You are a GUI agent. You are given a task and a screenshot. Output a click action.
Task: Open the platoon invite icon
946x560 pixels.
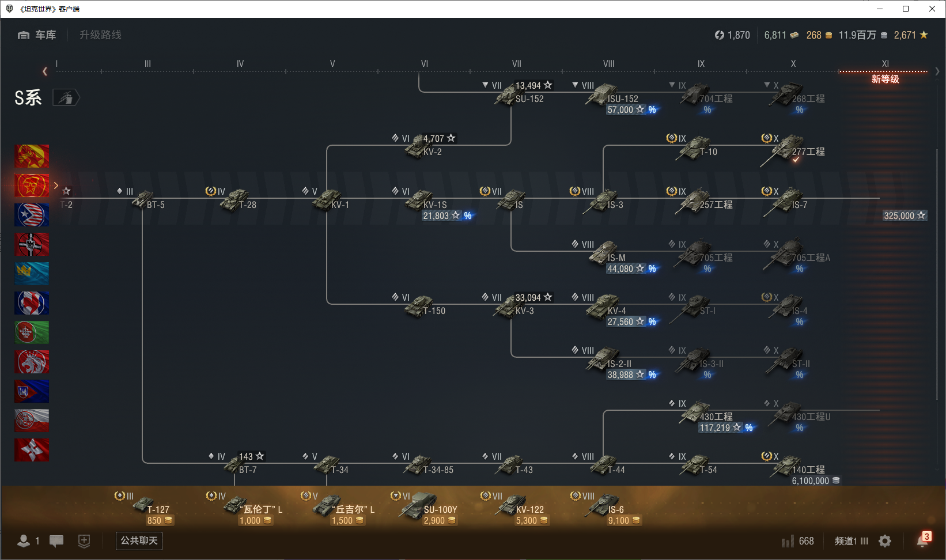84,540
